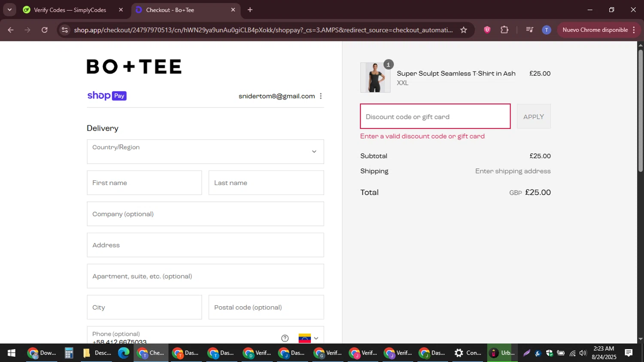Click into the Address field

pos(205,245)
